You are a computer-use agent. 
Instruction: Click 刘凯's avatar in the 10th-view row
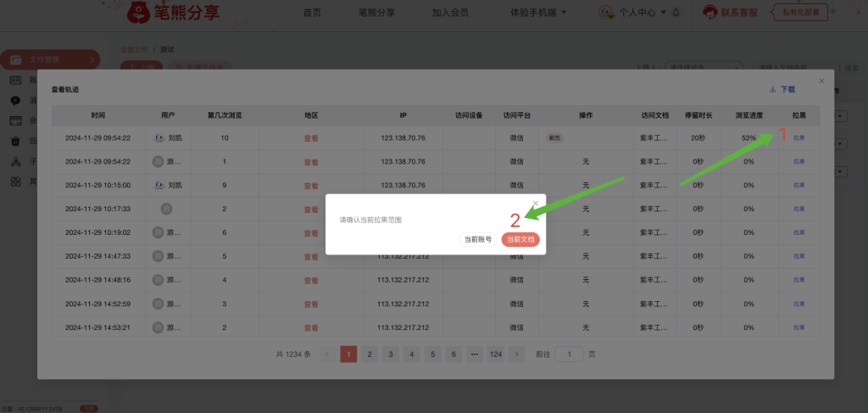tap(159, 138)
